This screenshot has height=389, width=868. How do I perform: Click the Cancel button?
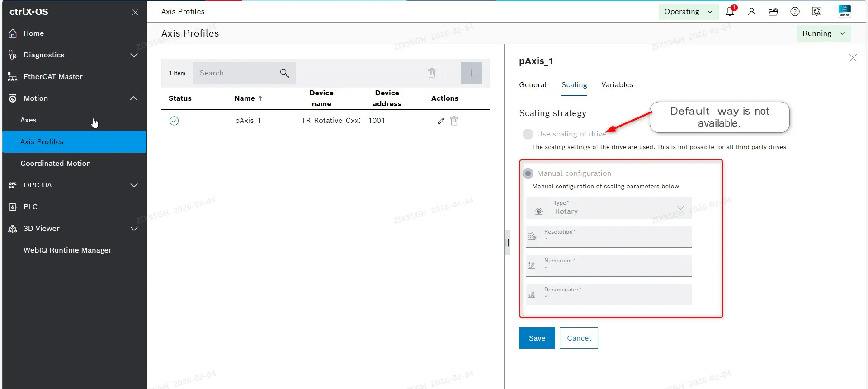tap(579, 338)
